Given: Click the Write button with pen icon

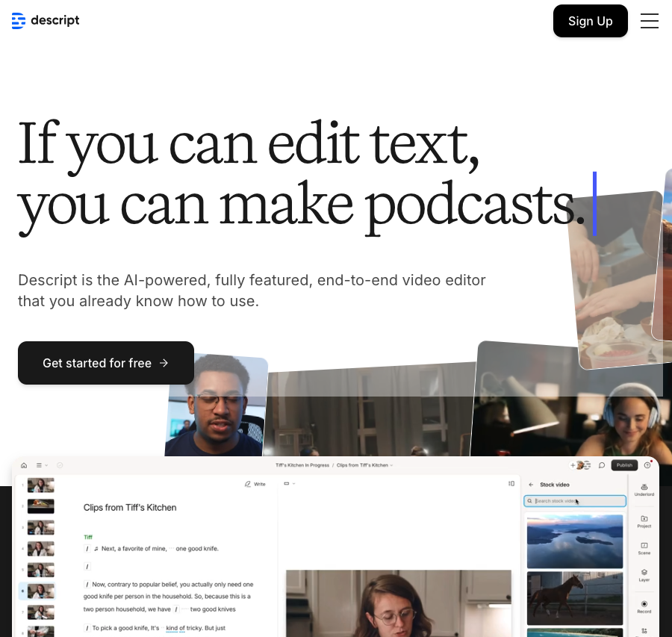Looking at the screenshot, I should point(255,484).
